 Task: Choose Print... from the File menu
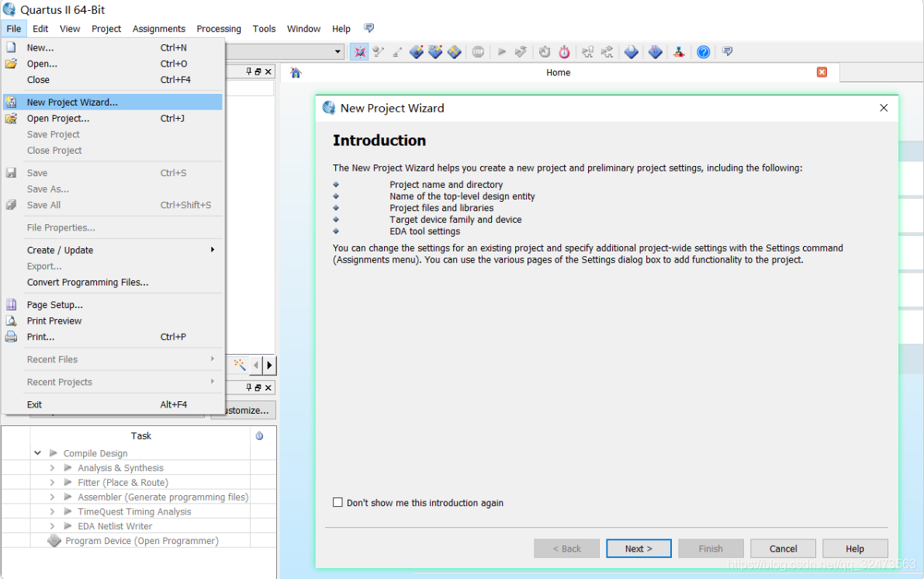(x=113, y=338)
